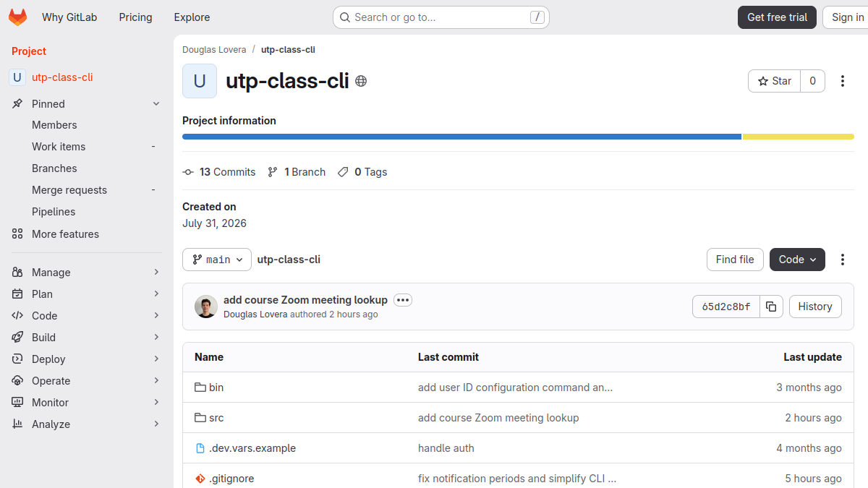Expand the Analyze menu chevron
The width and height of the screenshot is (868, 488).
pyautogui.click(x=156, y=424)
